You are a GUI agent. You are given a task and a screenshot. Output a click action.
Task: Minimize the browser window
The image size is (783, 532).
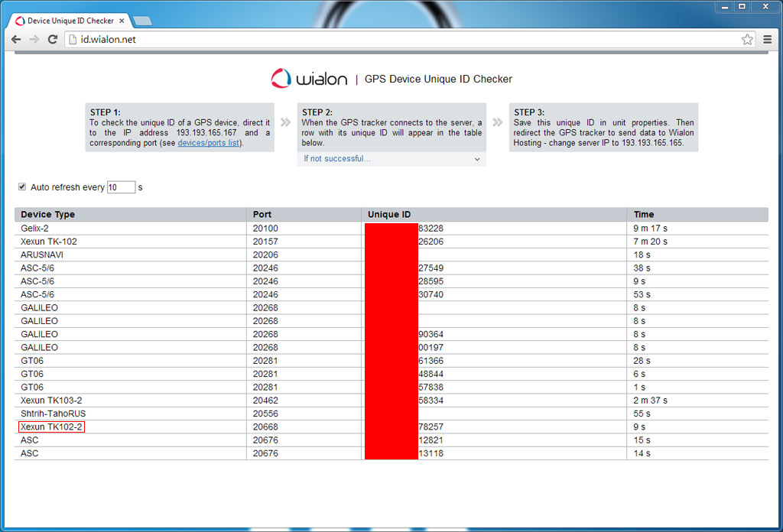(725, 6)
